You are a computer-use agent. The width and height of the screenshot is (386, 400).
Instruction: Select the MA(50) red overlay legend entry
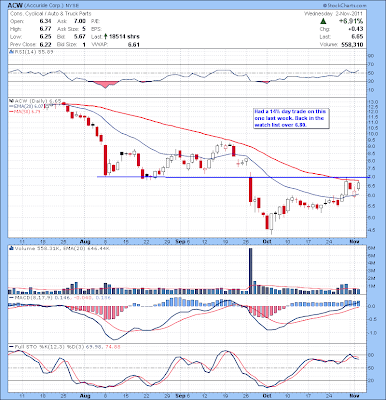coord(25,111)
